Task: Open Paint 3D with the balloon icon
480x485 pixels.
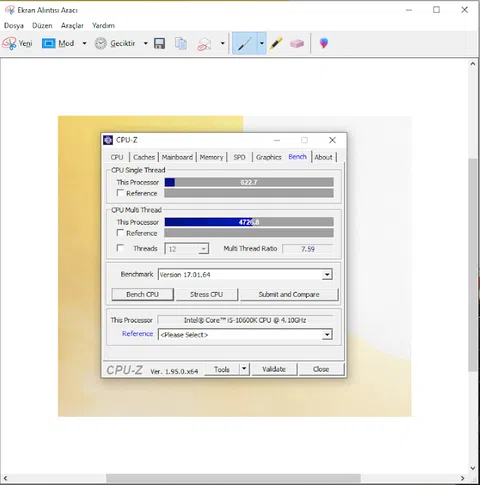Action: (324, 43)
